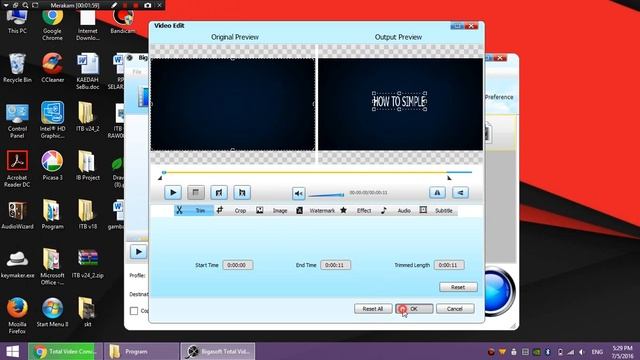Click the play button in main Bigasoft window

[x=138, y=252]
